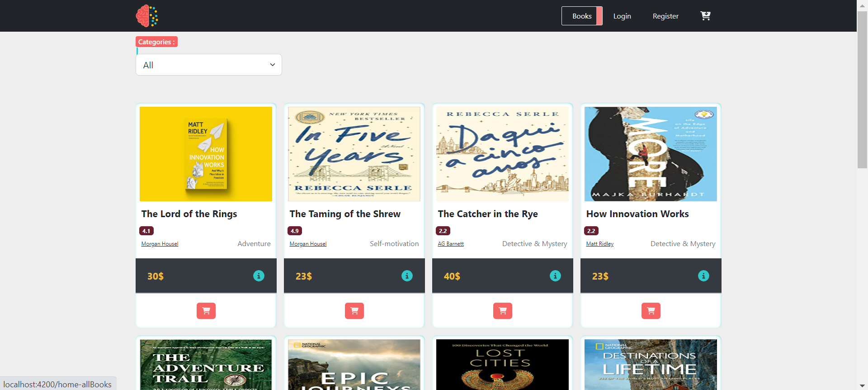Add How Innovation Works to cart
The width and height of the screenshot is (868, 390).
click(x=651, y=311)
